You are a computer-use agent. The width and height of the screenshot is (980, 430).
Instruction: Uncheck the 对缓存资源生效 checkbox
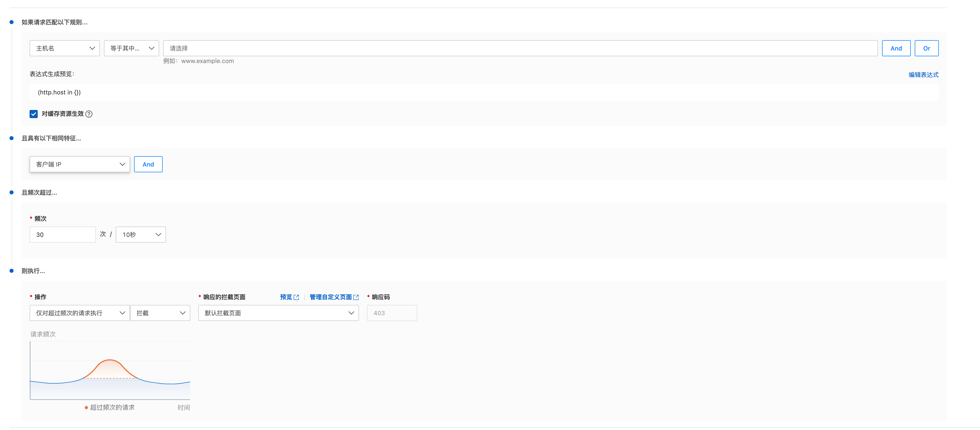coord(34,114)
